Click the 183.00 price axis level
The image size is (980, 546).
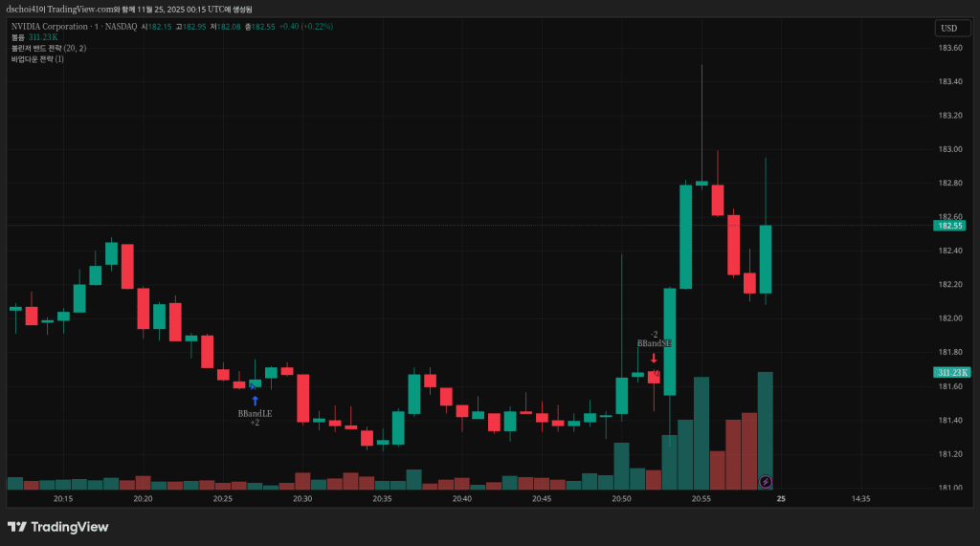point(949,149)
